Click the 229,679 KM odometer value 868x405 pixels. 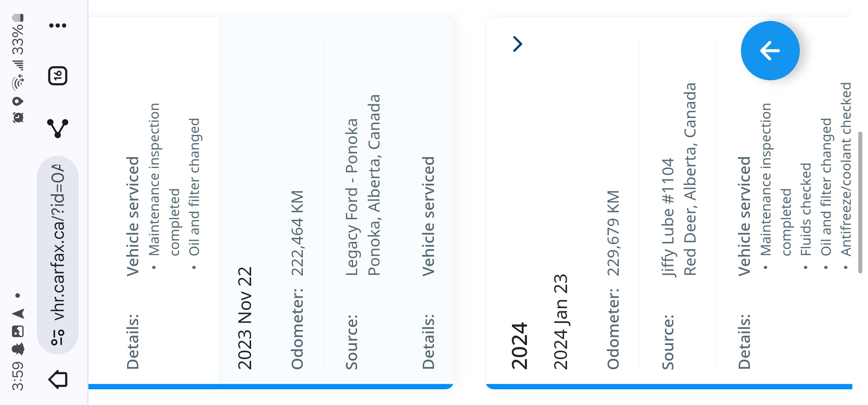tap(614, 233)
